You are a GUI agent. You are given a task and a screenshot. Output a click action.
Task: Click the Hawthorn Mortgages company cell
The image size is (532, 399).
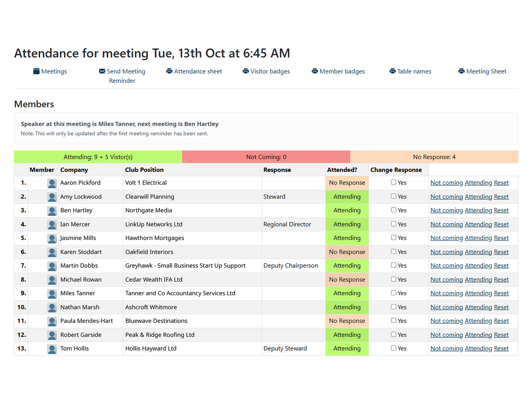click(x=192, y=238)
